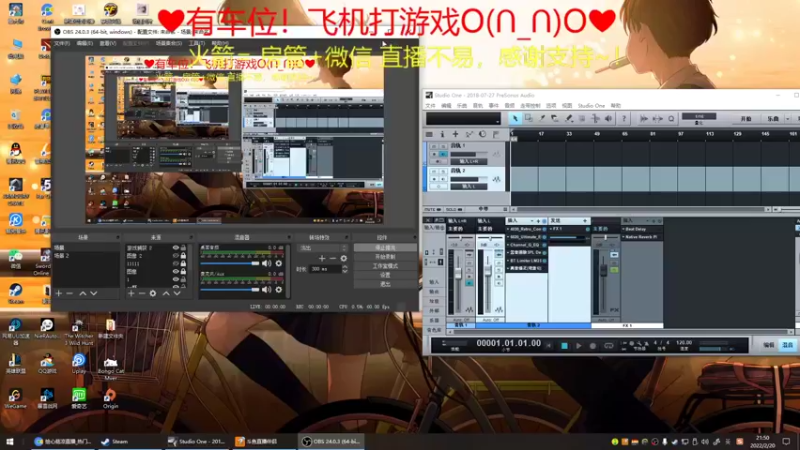Remove scene with OBS scenes minus icon

70,293
